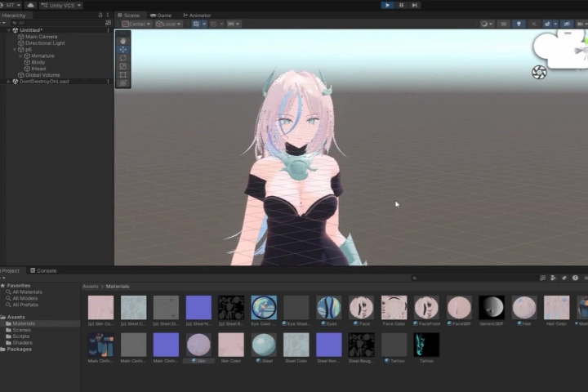
Task: Select the combined Transform tool in the scene toolbar
Action: (123, 83)
